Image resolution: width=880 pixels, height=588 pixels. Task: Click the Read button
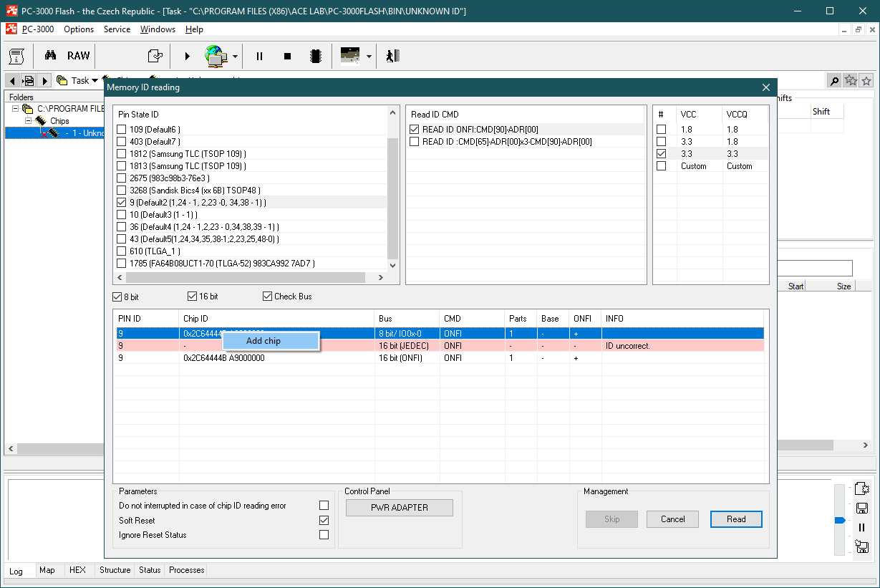pyautogui.click(x=735, y=519)
